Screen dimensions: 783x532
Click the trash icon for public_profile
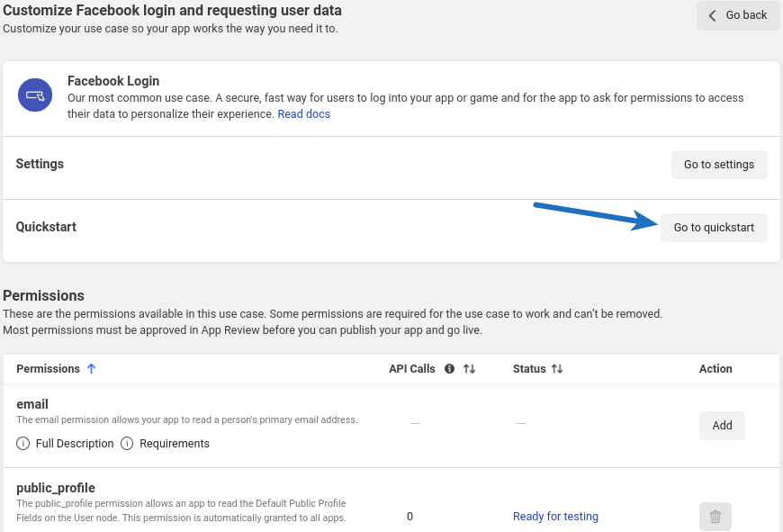pos(715,517)
